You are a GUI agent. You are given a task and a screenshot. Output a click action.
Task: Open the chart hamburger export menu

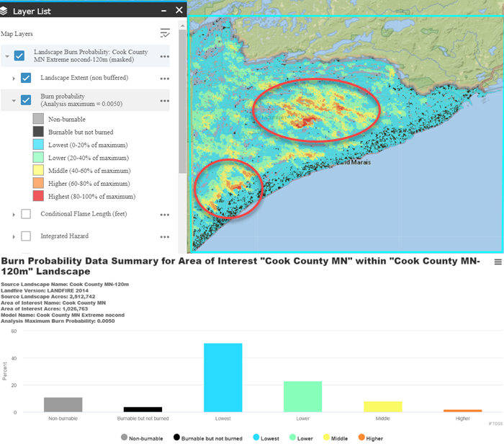point(497,263)
